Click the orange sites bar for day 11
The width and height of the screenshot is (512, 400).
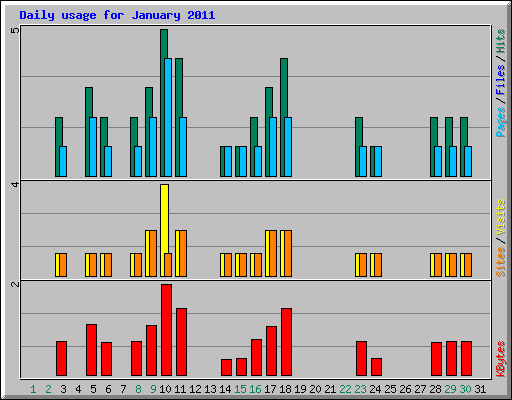point(183,253)
